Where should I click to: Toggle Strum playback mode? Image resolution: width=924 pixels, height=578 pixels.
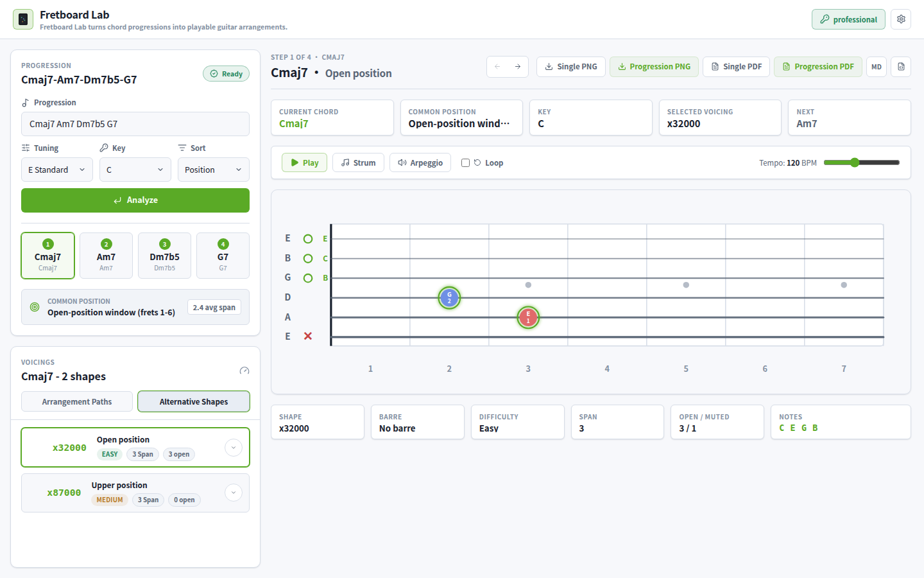pyautogui.click(x=358, y=163)
